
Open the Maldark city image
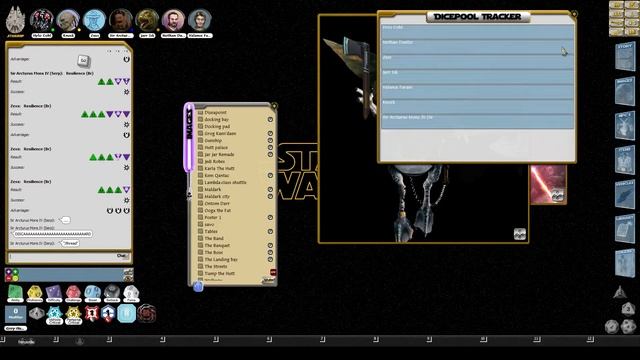(217, 196)
